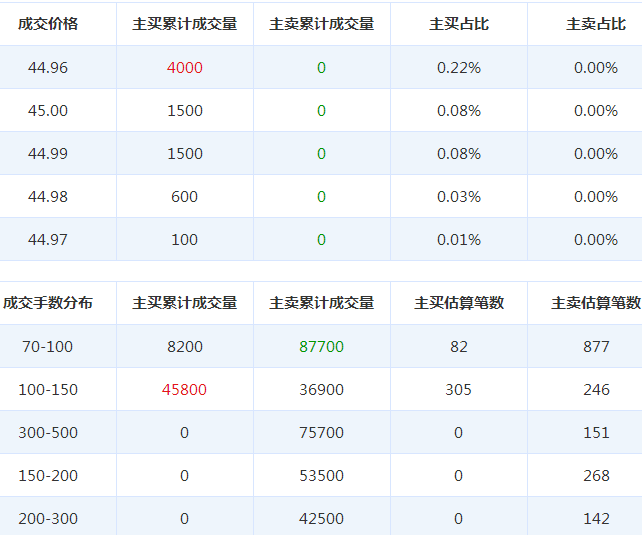Select 268 estimated sell trades
642x535 pixels.
click(x=596, y=476)
